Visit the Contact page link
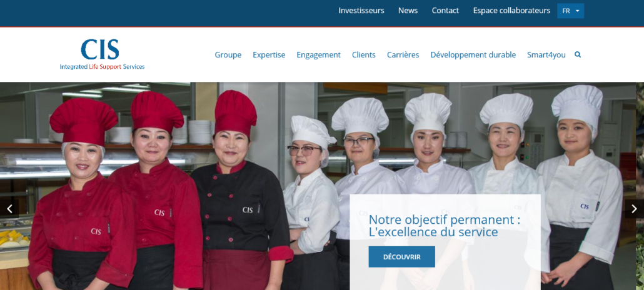The image size is (644, 290). tap(445, 11)
